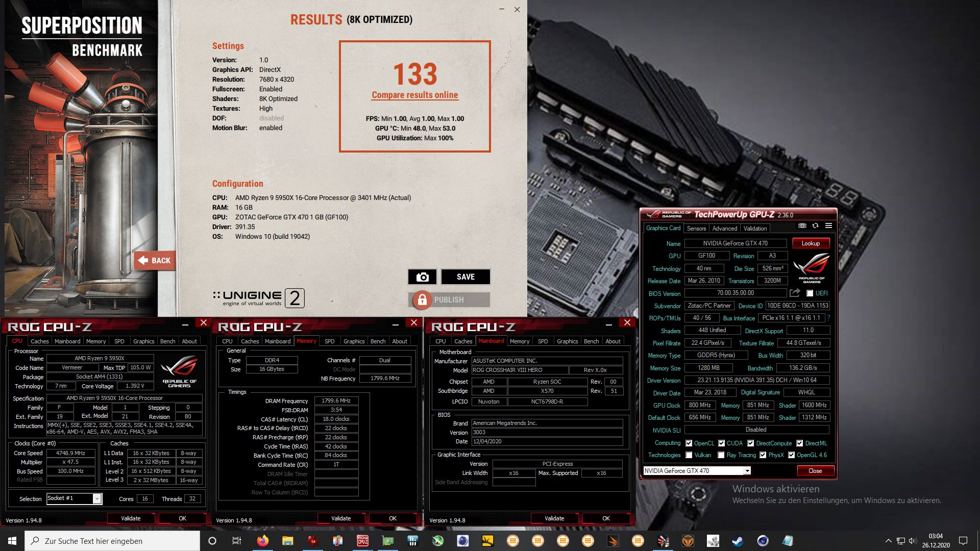Screen dimensions: 980x551
Task: Click BIOS Version 3003 in Mainboard window
Action: pos(547,433)
